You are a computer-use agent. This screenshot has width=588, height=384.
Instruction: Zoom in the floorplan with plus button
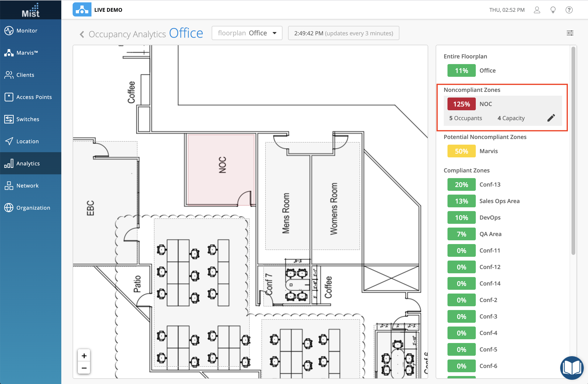(x=84, y=355)
